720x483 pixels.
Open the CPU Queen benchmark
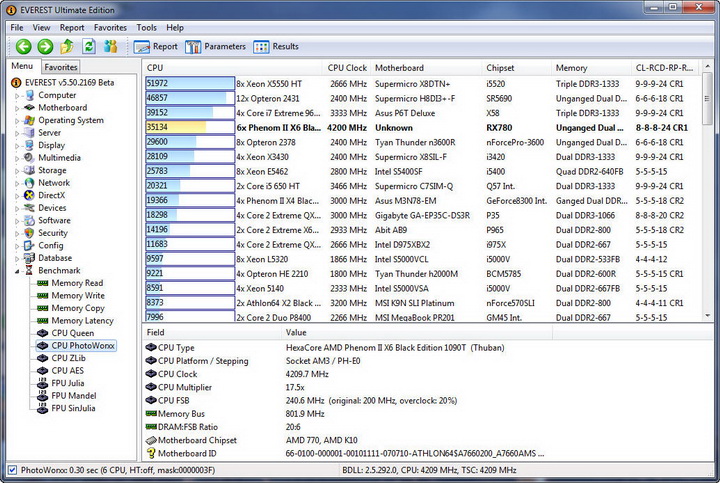point(66,333)
